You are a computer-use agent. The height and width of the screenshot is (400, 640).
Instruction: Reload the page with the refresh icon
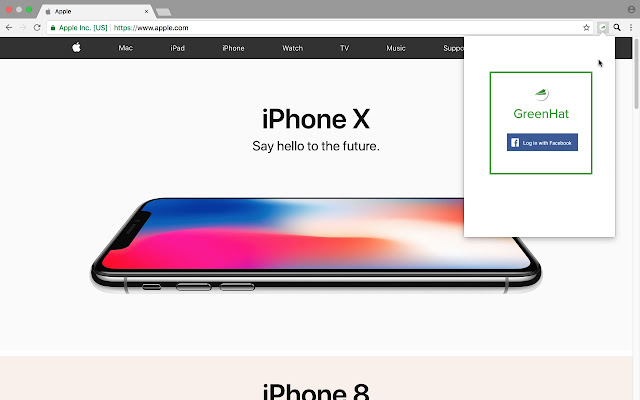coord(37,28)
